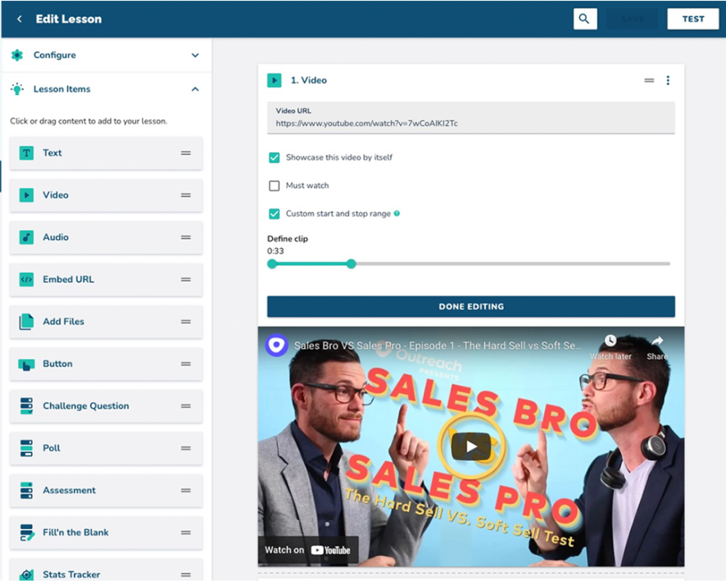Image resolution: width=726 pixels, height=588 pixels.
Task: Click the Video item play icon
Action: coord(26,195)
